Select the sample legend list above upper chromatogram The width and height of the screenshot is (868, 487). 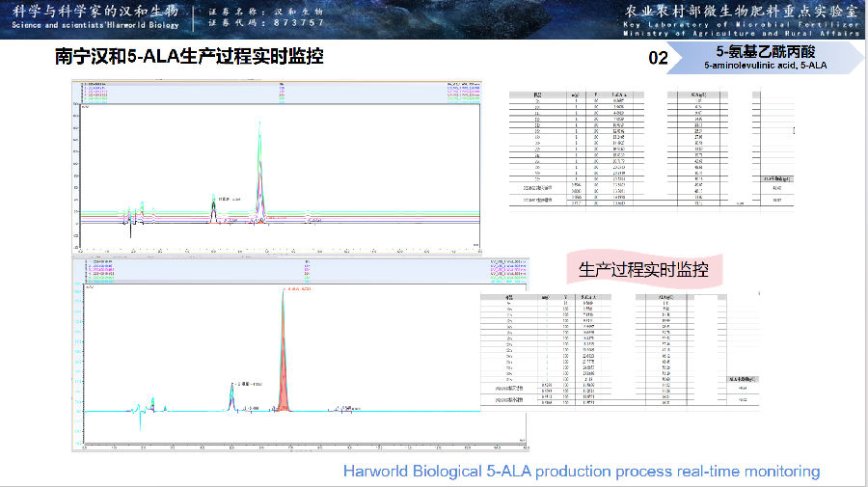coord(106,93)
